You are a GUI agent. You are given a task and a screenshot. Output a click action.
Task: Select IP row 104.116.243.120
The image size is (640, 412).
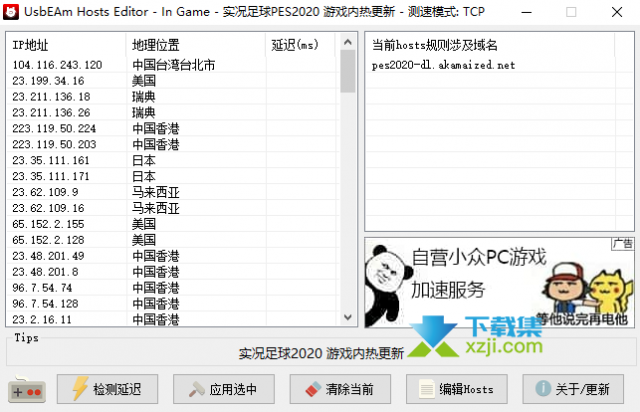tap(173, 65)
